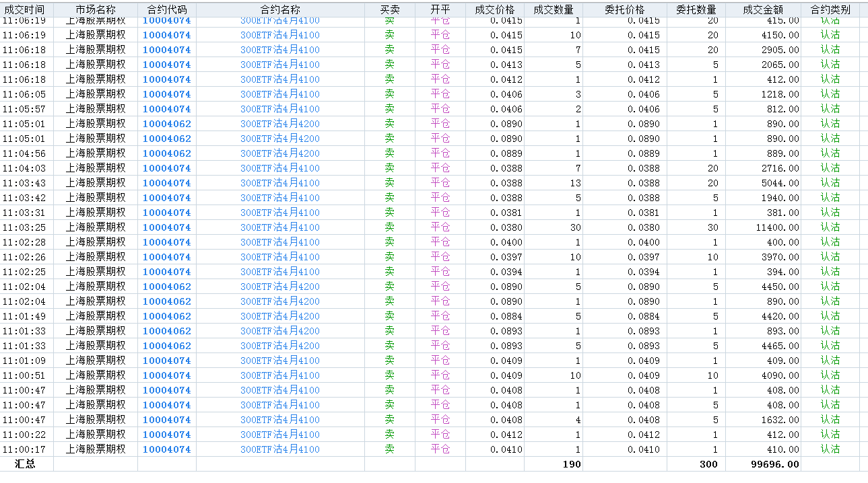Select the time cell 11:05:57
Image resolution: width=868 pixels, height=483 pixels.
click(24, 109)
